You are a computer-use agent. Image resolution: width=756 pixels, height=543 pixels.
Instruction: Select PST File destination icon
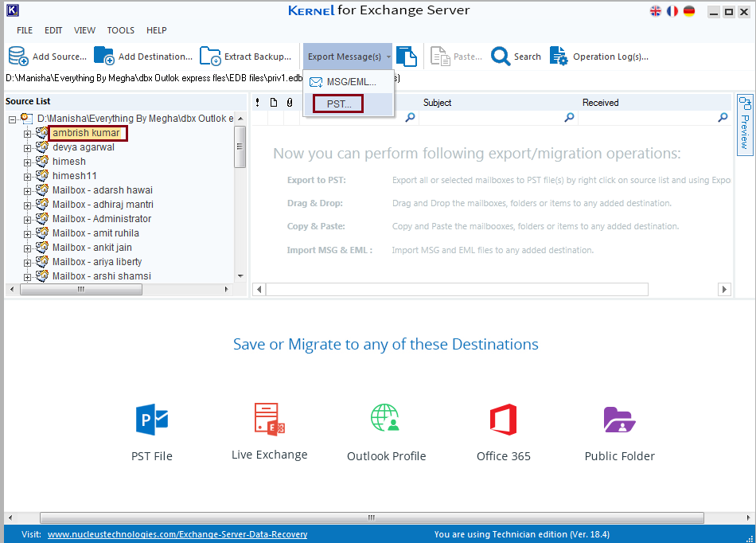click(x=152, y=420)
